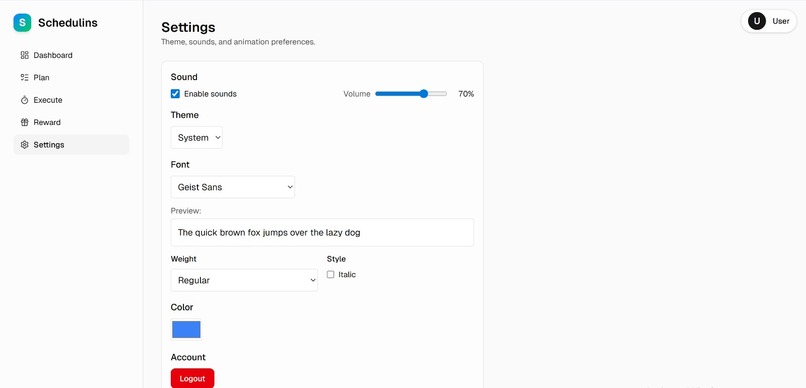
Task: Click the Account section heading
Action: [x=188, y=357]
